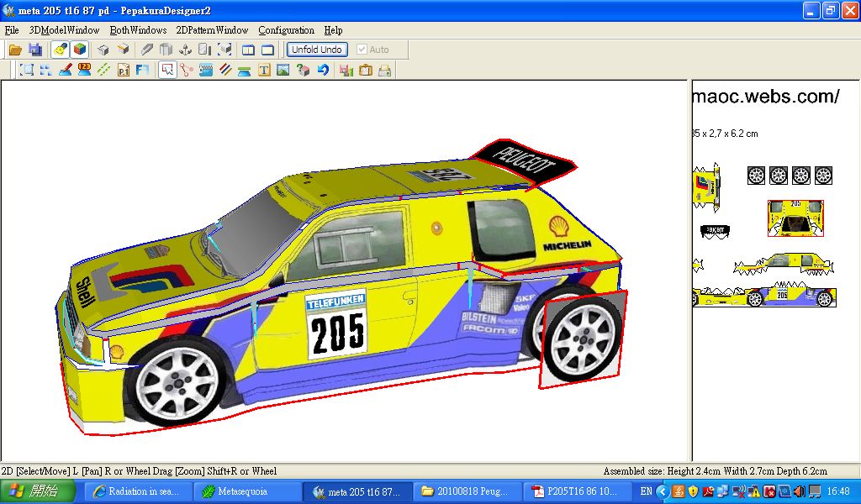861x504 pixels.
Task: Open the BothWindows menu
Action: pos(139,30)
